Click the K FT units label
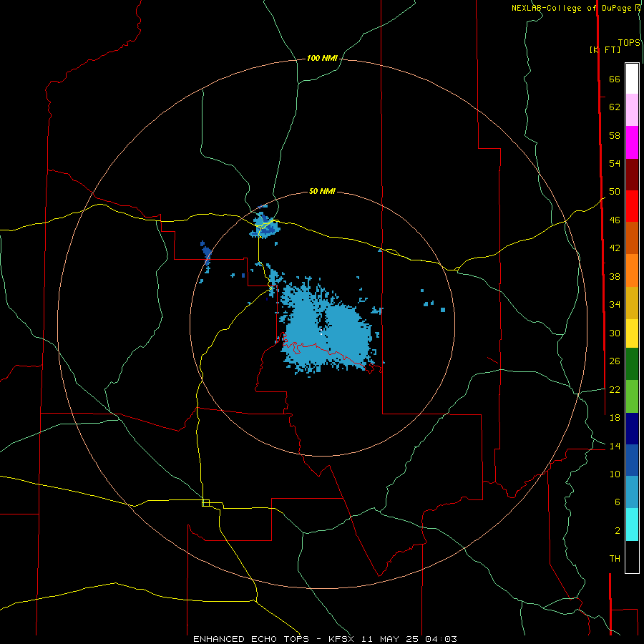The image size is (644, 644). 605,49
